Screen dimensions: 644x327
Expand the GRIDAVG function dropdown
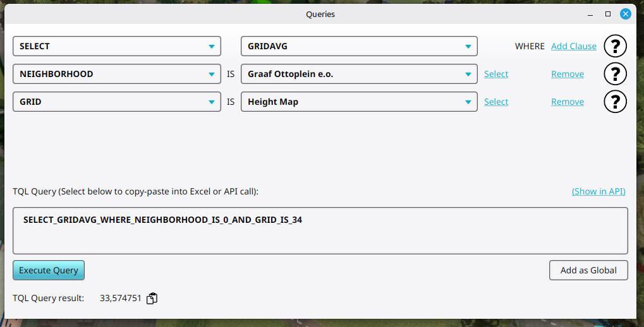pos(359,46)
